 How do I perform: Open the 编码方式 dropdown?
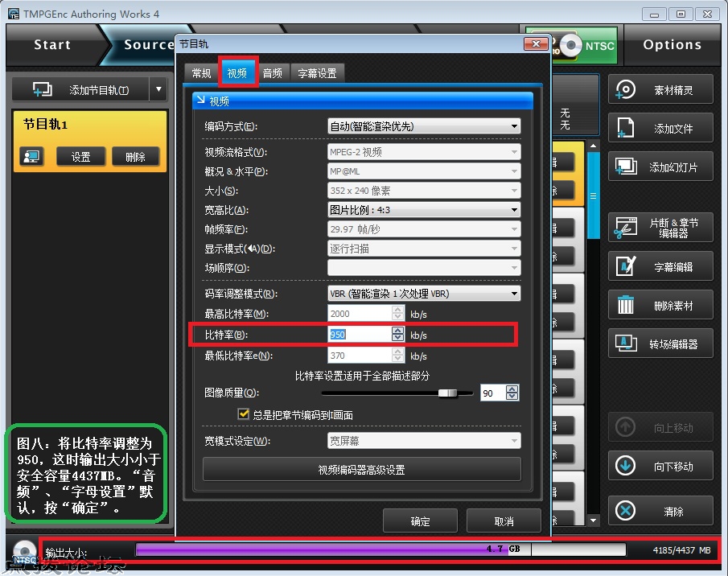424,126
